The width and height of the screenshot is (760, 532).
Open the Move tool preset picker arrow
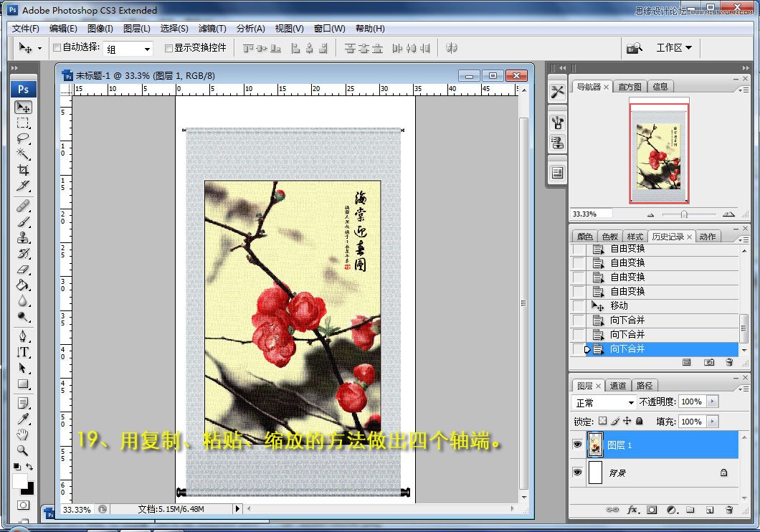[39, 48]
